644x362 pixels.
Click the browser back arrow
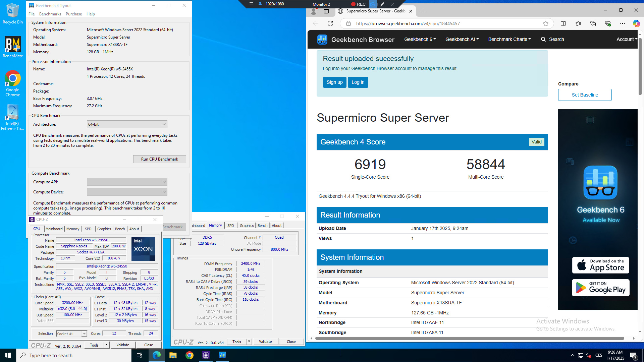point(316,23)
